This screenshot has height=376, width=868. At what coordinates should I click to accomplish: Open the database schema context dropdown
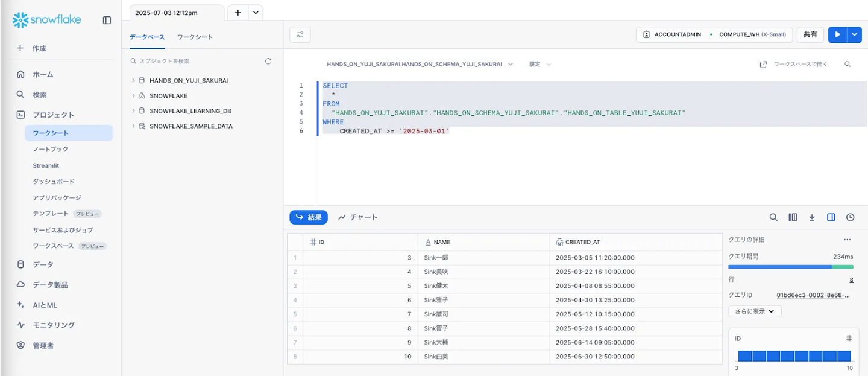coord(420,64)
